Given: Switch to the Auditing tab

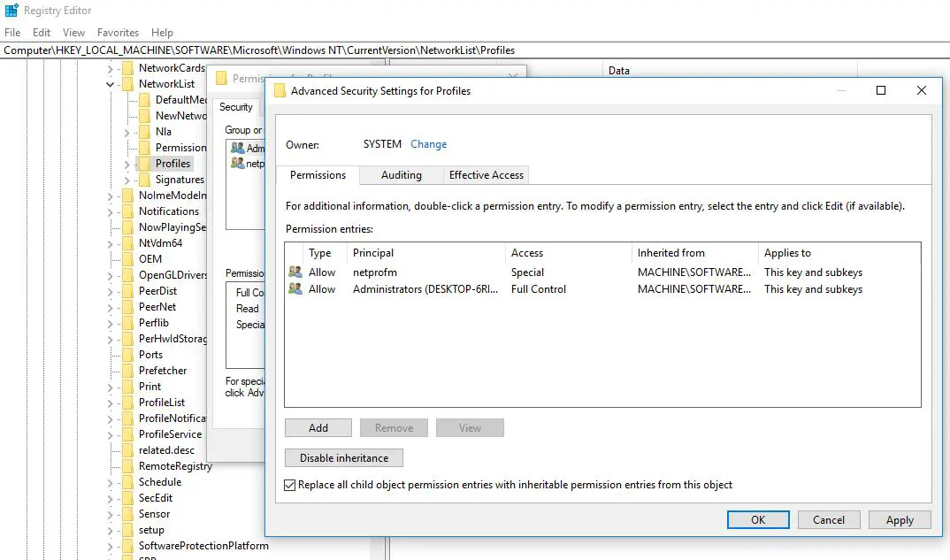Looking at the screenshot, I should point(401,175).
